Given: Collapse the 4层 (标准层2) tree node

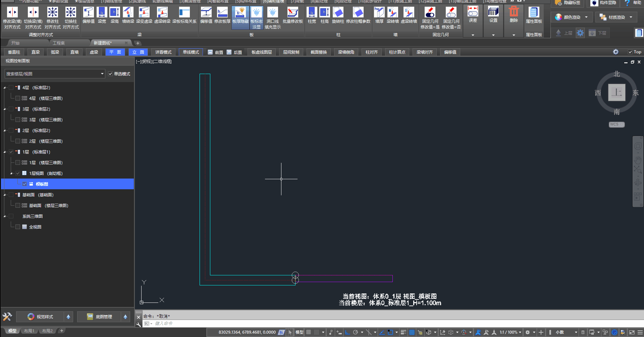Looking at the screenshot, I should pos(5,88).
